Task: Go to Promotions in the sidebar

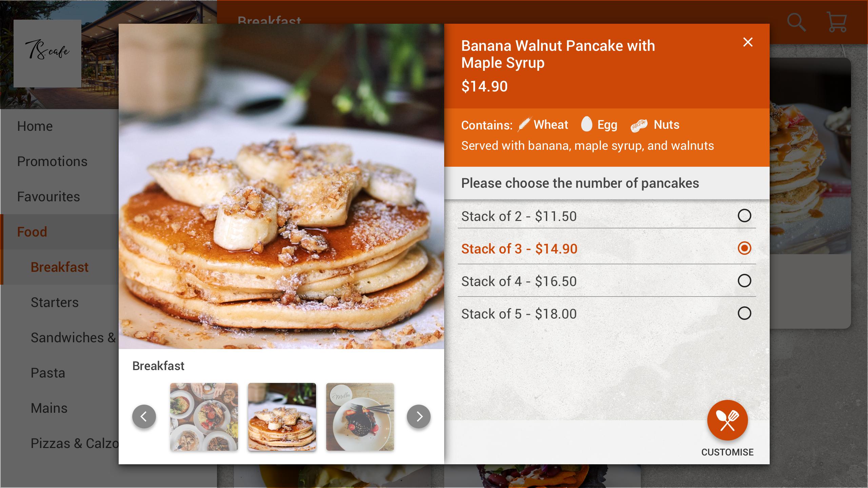Action: coord(52,161)
